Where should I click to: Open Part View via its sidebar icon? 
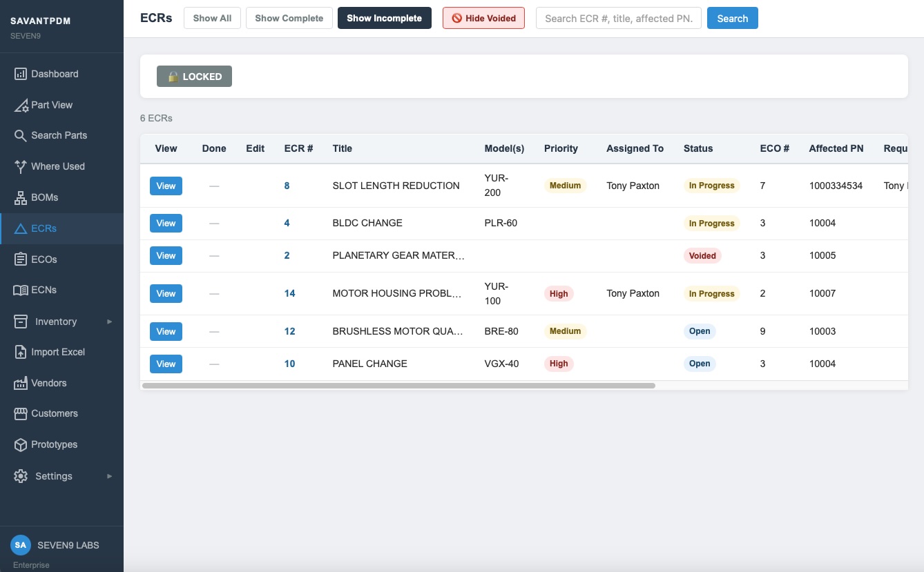click(x=21, y=105)
